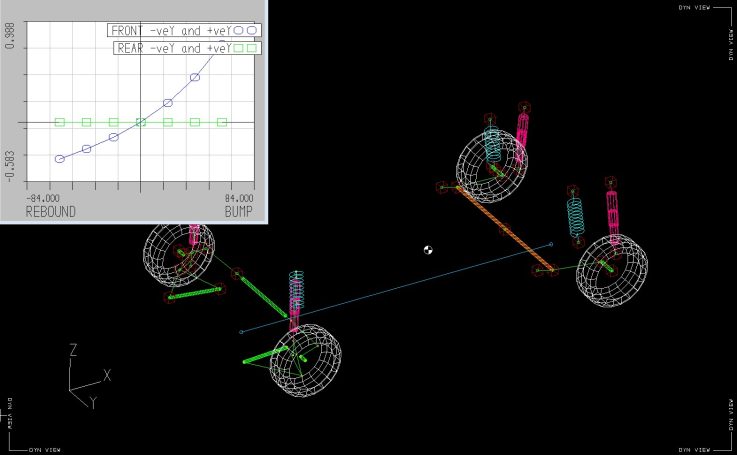737x455 pixels.
Task: Select the REBOUND axis label
Action: 50,212
